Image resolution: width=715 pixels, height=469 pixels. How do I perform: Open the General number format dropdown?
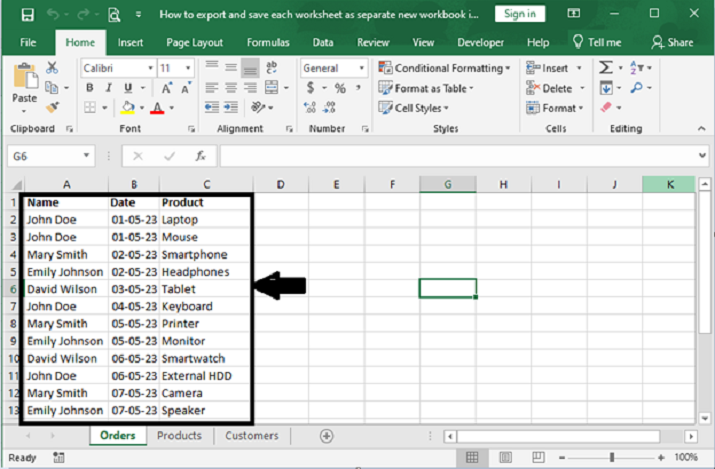click(361, 68)
